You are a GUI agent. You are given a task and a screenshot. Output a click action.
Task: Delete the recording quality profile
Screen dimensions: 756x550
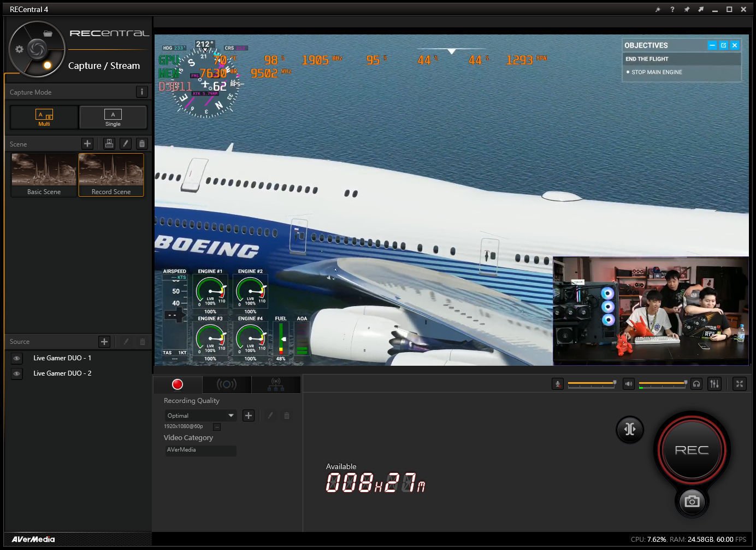coord(287,416)
